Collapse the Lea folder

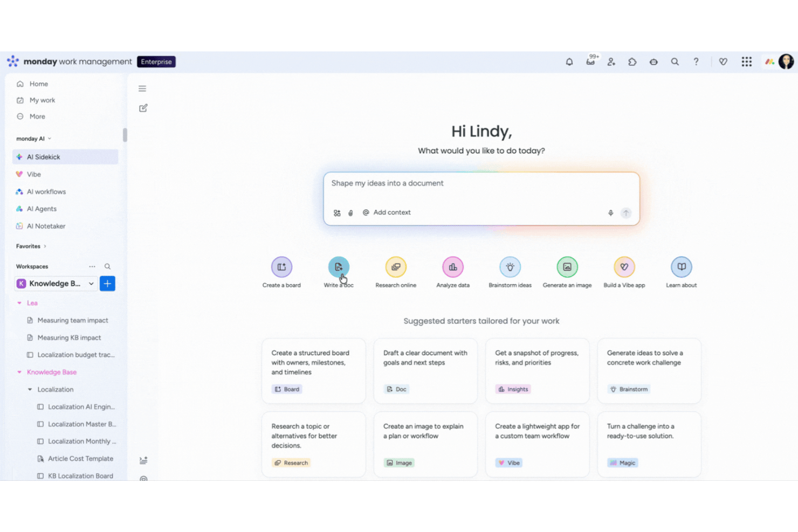pos(19,303)
